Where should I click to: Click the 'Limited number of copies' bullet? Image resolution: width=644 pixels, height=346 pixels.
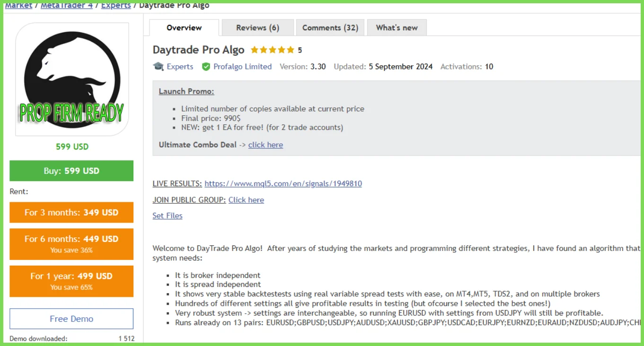point(273,109)
